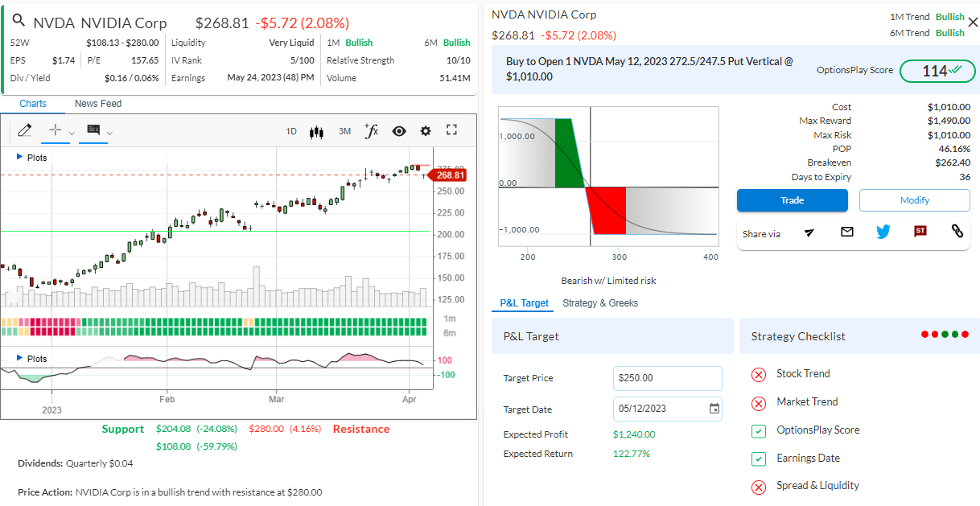Click the IV Rank 5/100 value
The image size is (980, 506).
coord(303,60)
